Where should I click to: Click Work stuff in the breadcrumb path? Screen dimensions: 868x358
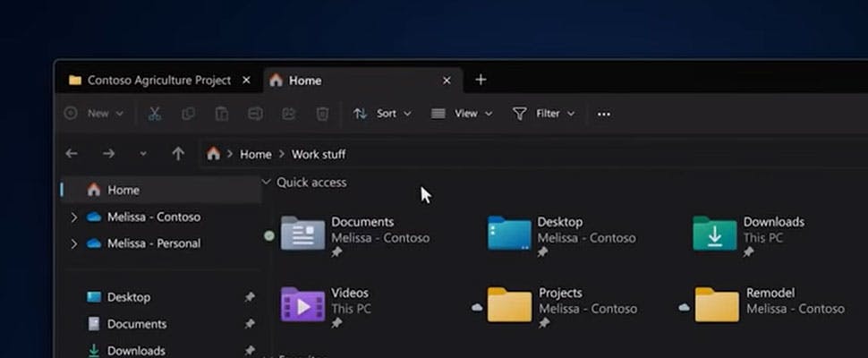click(x=319, y=154)
